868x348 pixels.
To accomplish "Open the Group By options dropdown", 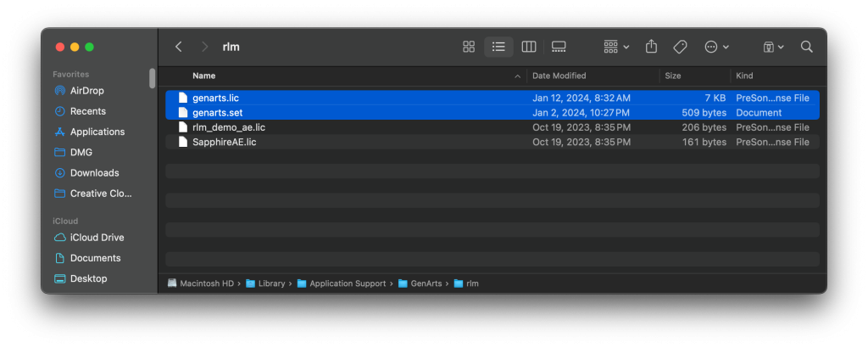I will coord(616,47).
